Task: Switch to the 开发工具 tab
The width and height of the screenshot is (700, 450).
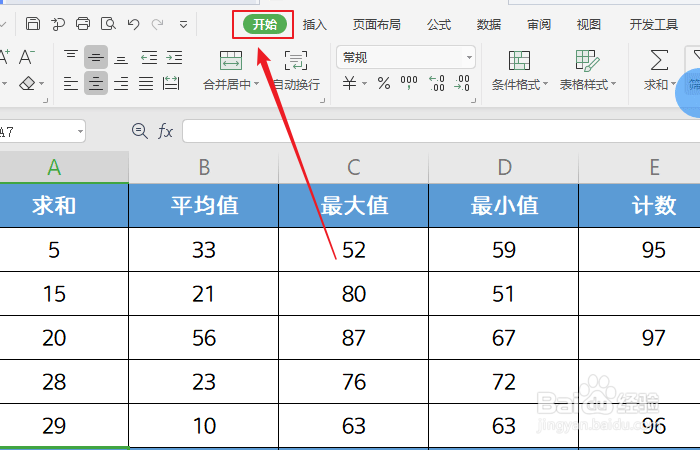Action: tap(654, 25)
